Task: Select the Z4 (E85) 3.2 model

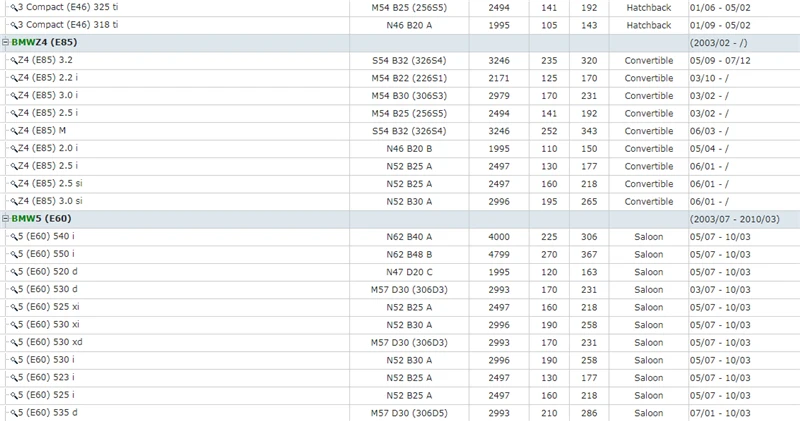Action: click(45, 60)
